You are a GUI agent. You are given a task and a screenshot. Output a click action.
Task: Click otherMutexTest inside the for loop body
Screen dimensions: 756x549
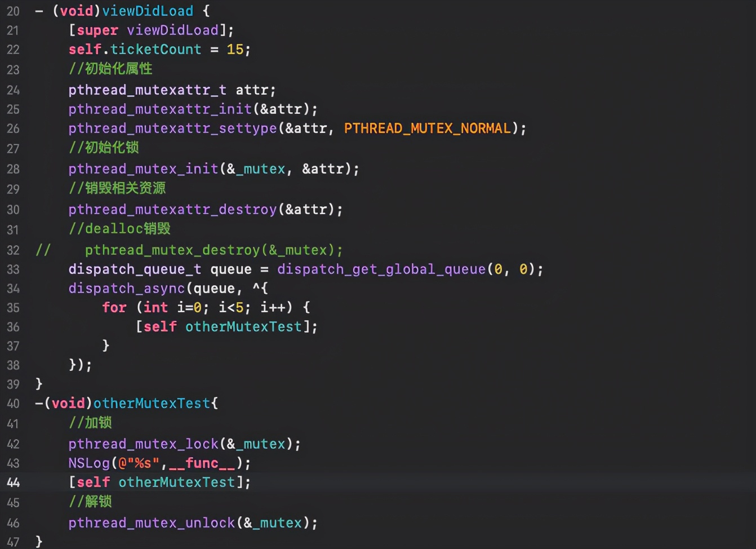[x=243, y=326]
